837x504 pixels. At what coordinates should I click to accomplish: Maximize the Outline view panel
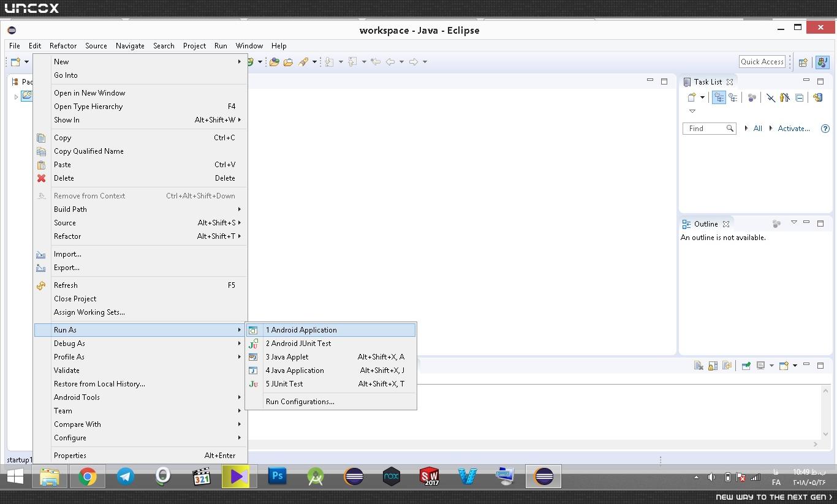tap(820, 223)
